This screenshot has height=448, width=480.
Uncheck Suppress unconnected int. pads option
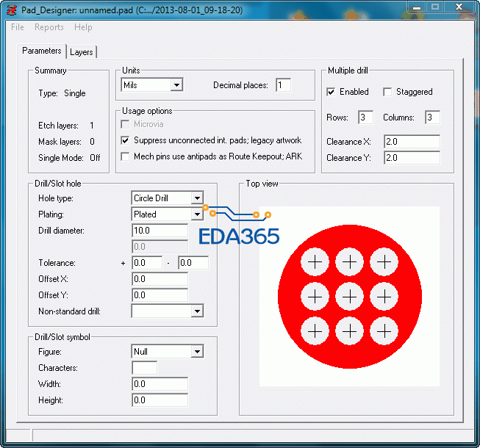pos(125,140)
